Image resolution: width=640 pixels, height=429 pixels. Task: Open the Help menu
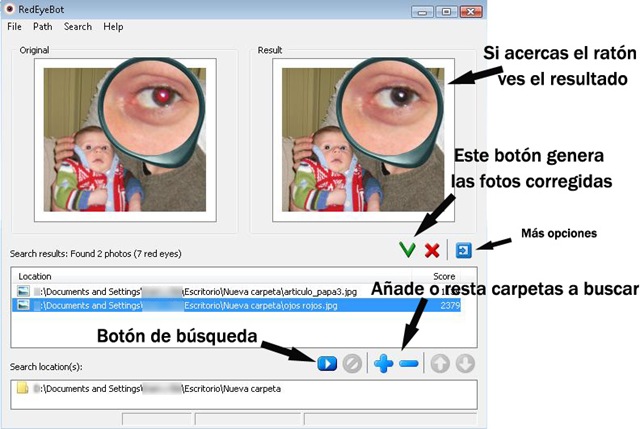click(113, 27)
